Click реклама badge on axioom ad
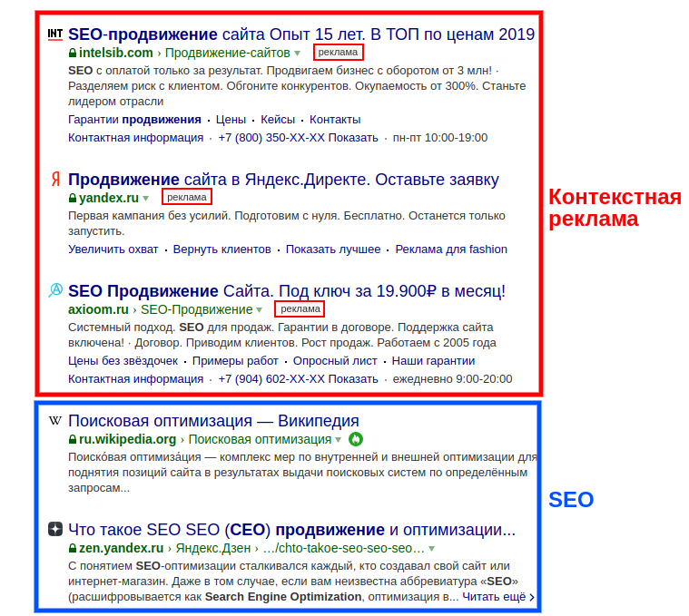 coord(300,308)
